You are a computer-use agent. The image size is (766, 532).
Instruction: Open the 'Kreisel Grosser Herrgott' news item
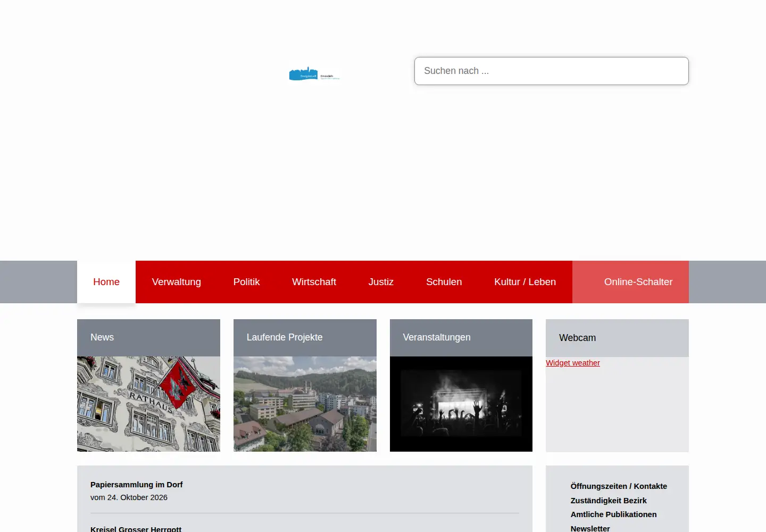coord(136,529)
